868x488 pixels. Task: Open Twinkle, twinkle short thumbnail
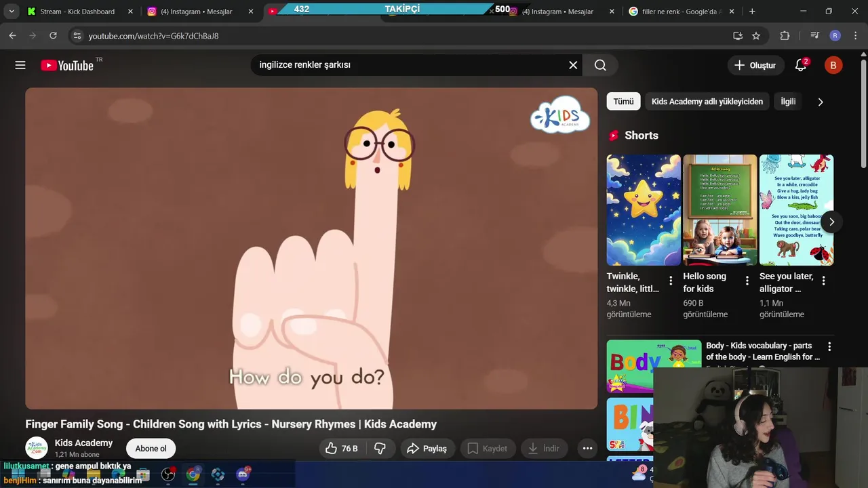644,209
